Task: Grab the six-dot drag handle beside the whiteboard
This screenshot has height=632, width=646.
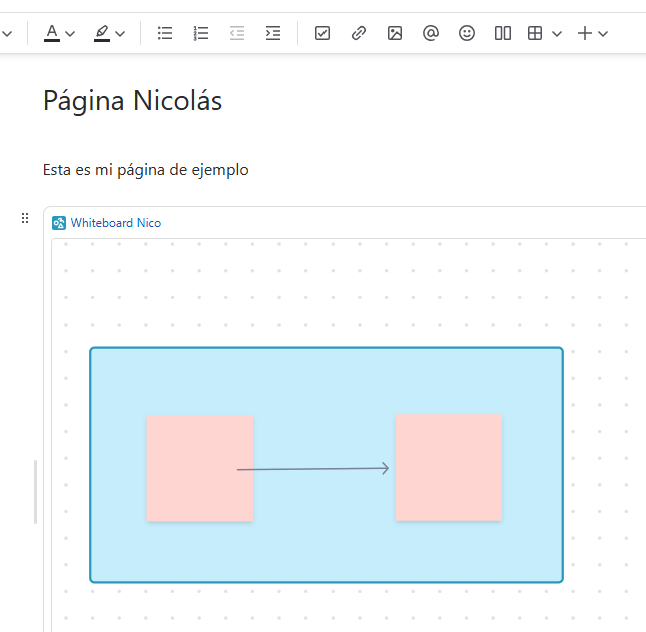Action: [x=25, y=218]
